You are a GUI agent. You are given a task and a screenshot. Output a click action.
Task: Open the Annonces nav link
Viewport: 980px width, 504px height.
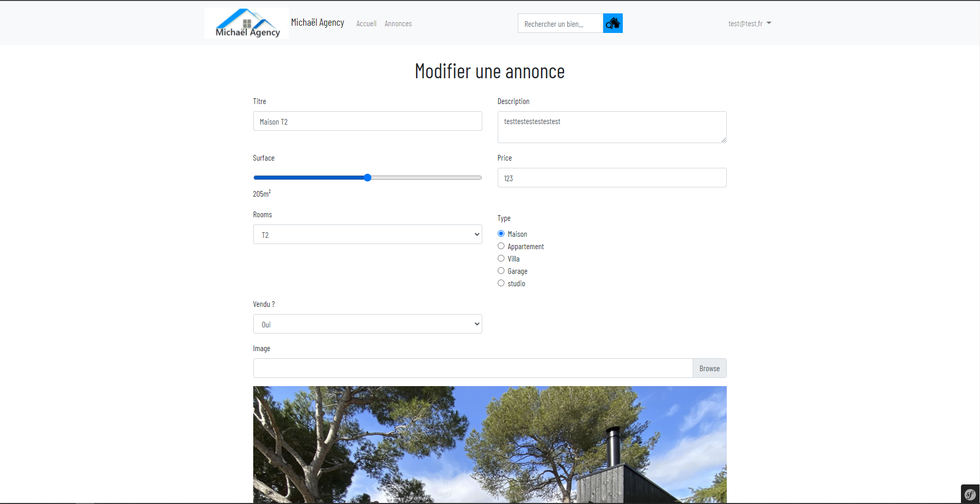pos(398,24)
